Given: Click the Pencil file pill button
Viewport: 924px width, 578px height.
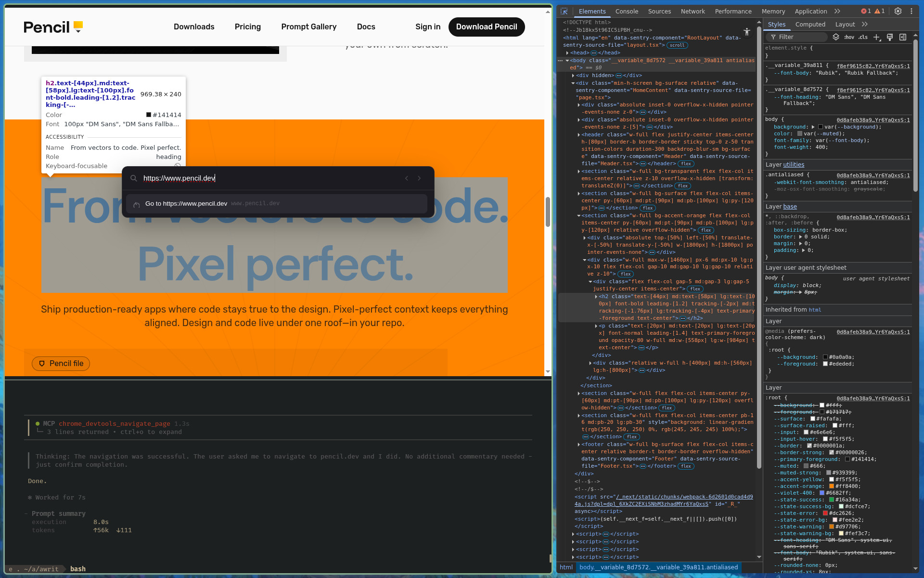Looking at the screenshot, I should [61, 364].
